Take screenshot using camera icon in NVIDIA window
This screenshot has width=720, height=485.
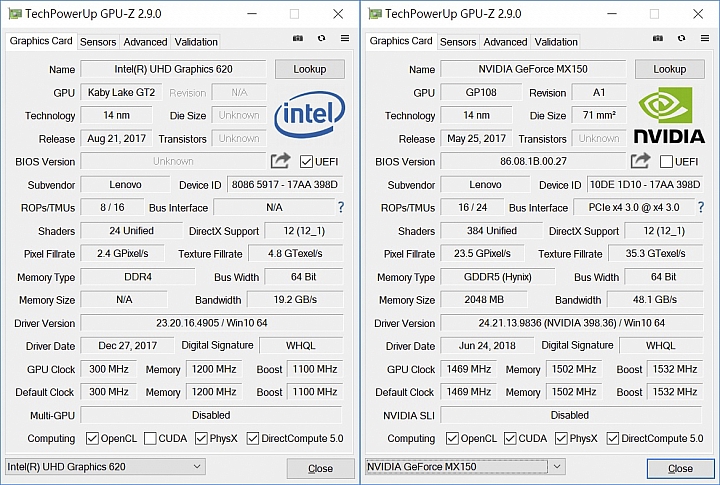click(658, 38)
